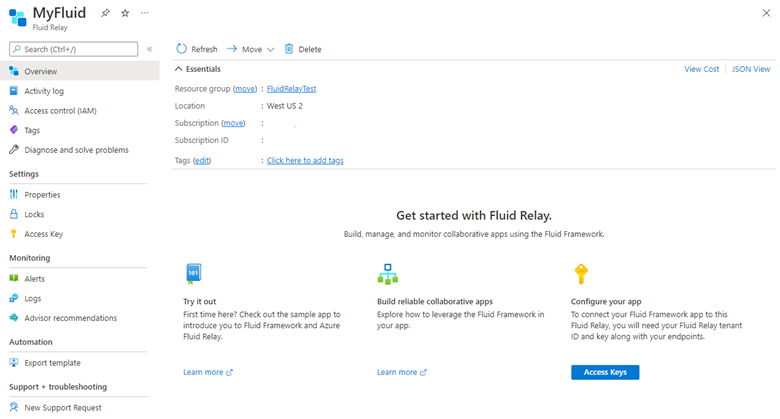Close the MyFluid blade
Screen dimensions: 780x419
point(766,13)
